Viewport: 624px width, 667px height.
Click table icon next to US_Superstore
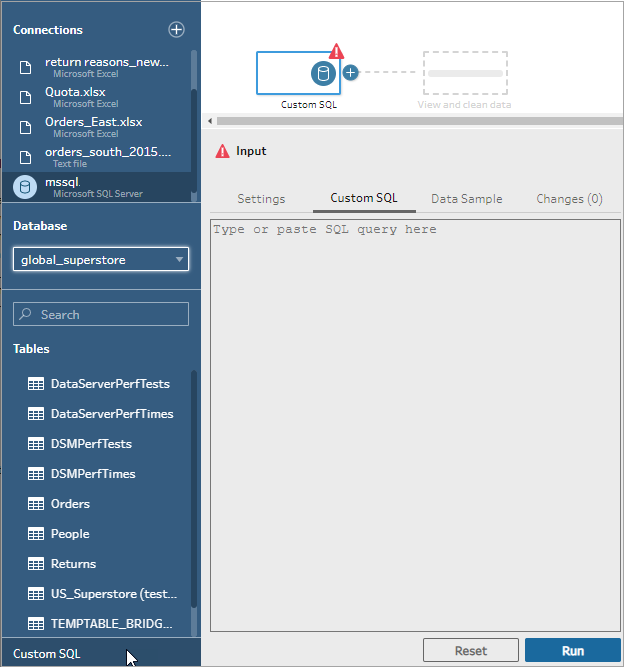[x=36, y=594]
